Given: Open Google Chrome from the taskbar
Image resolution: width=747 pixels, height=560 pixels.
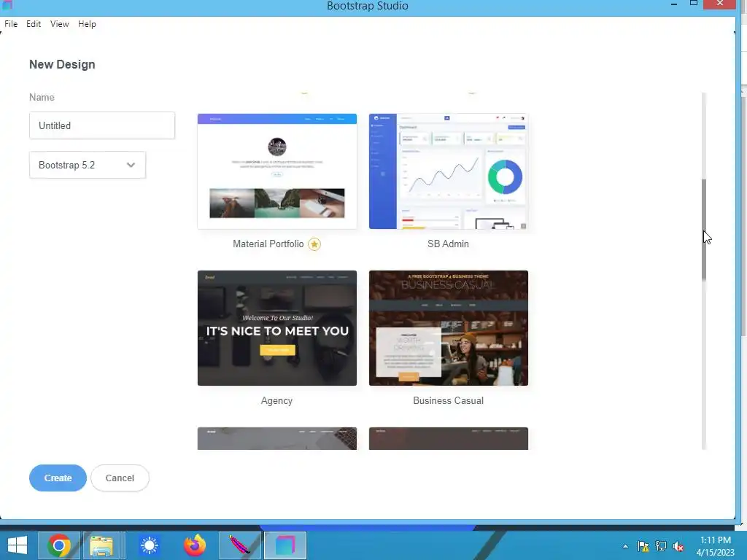Looking at the screenshot, I should click(x=59, y=545).
